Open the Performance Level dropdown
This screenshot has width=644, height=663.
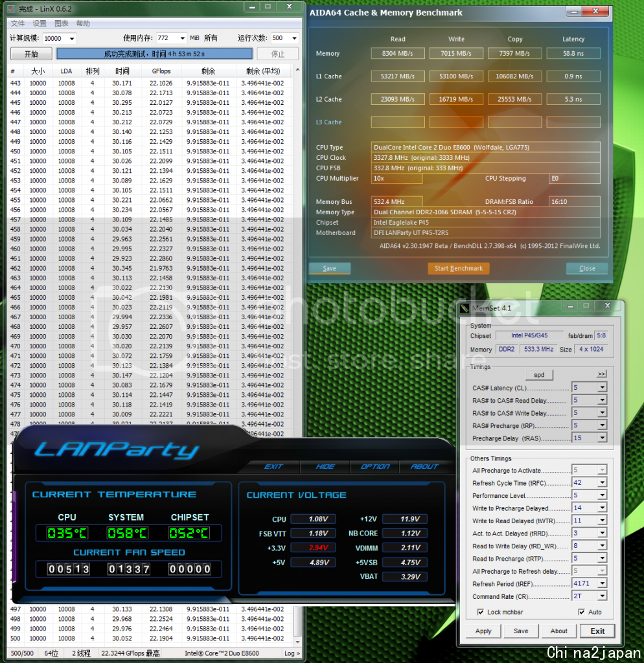tap(602, 495)
